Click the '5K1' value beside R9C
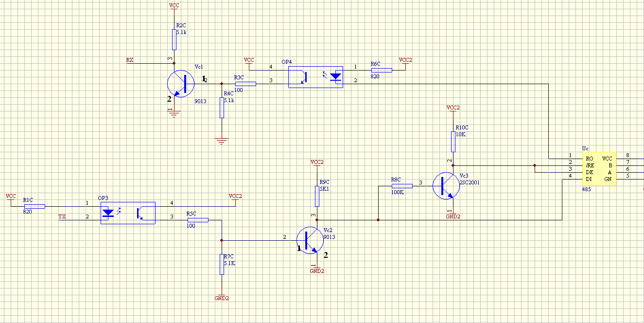This screenshot has width=644, height=323. (325, 189)
